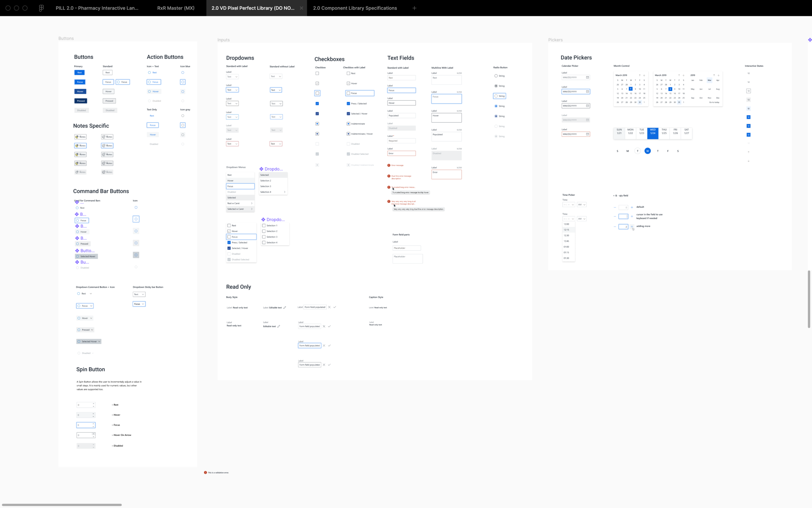Close the 2.0 VD Pixel Perfect Library tab

coord(301,8)
